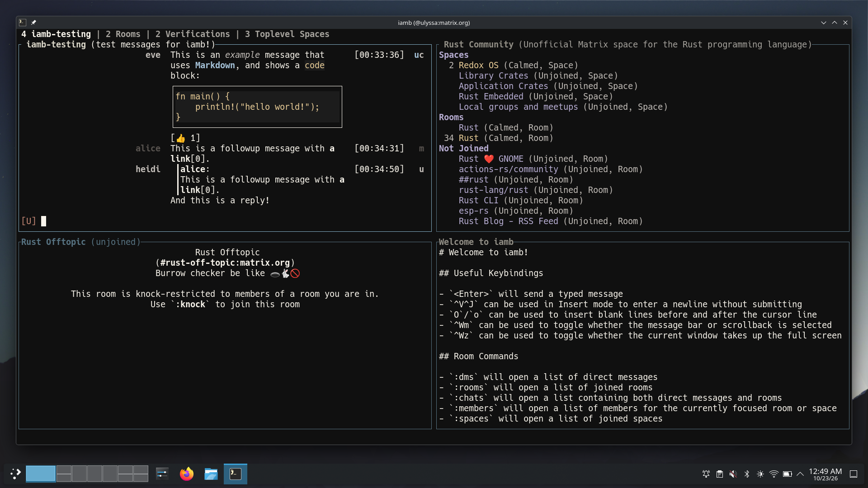This screenshot has height=488, width=868.
Task: Toggle the window pin icon in the title bar
Action: tap(33, 23)
